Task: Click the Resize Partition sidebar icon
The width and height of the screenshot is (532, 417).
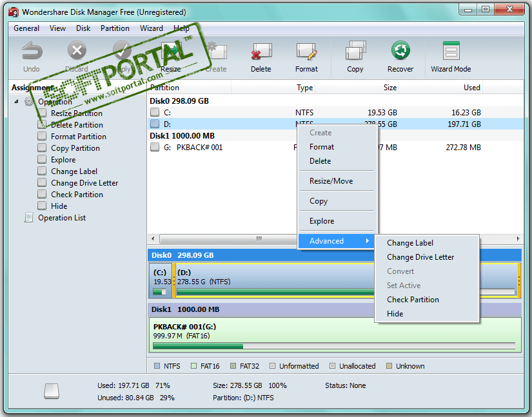Action: (42, 113)
